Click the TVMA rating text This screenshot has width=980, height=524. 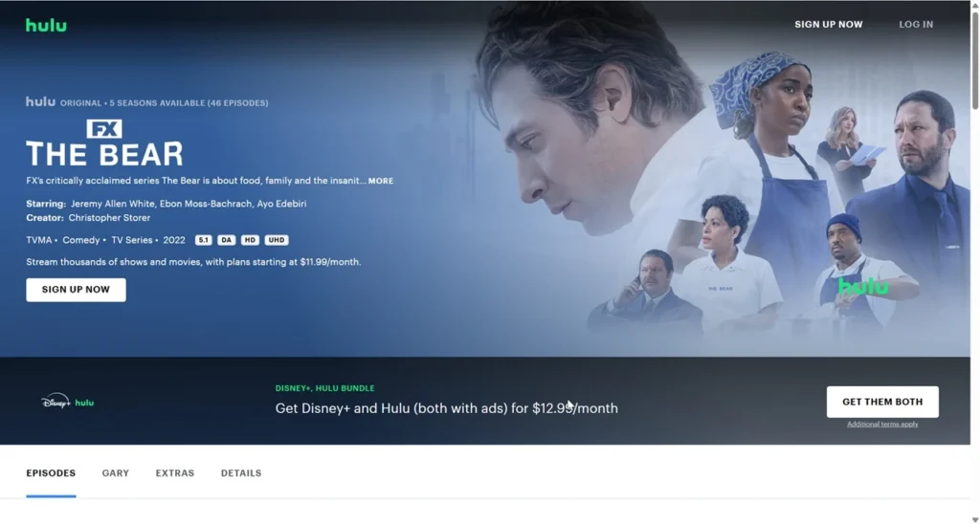tap(38, 240)
